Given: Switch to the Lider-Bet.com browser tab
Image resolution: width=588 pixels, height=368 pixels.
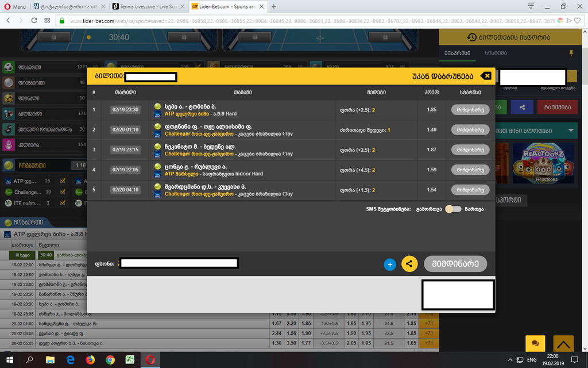Looking at the screenshot, I should coord(227,6).
